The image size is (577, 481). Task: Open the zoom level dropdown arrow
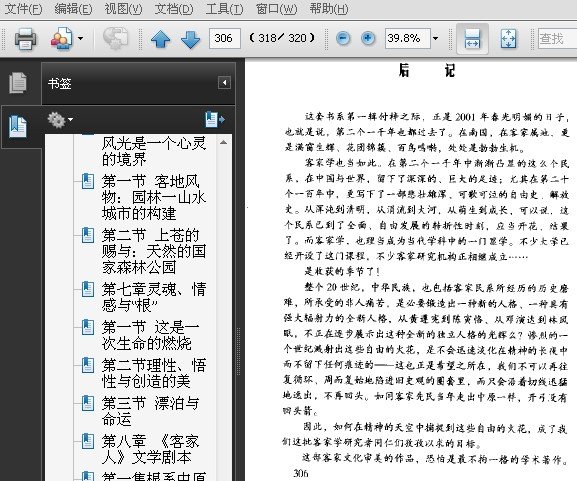(x=435, y=38)
